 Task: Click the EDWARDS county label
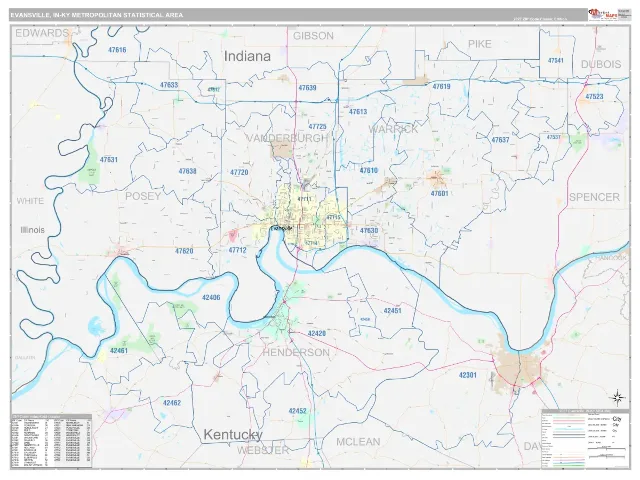click(42, 33)
